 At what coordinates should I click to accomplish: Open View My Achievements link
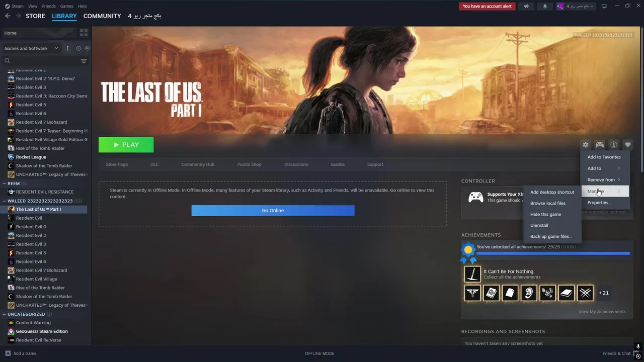(602, 312)
